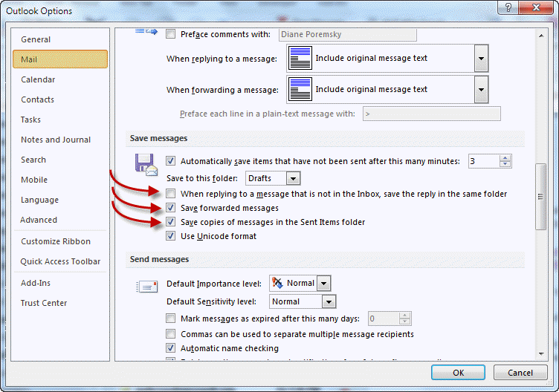559x392 pixels.
Task: Click the Send messages section heading
Action: (x=159, y=259)
